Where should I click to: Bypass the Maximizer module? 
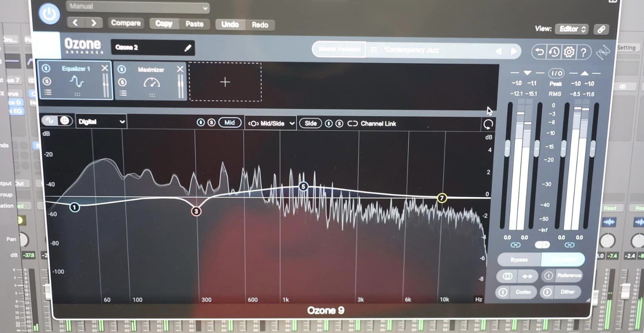click(x=122, y=70)
